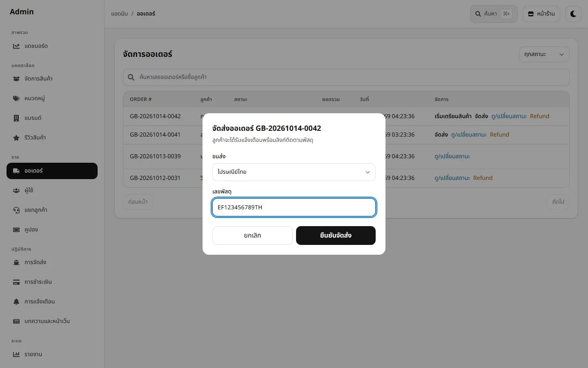Click Refund link for order GB-20261012-0031

tap(483, 178)
